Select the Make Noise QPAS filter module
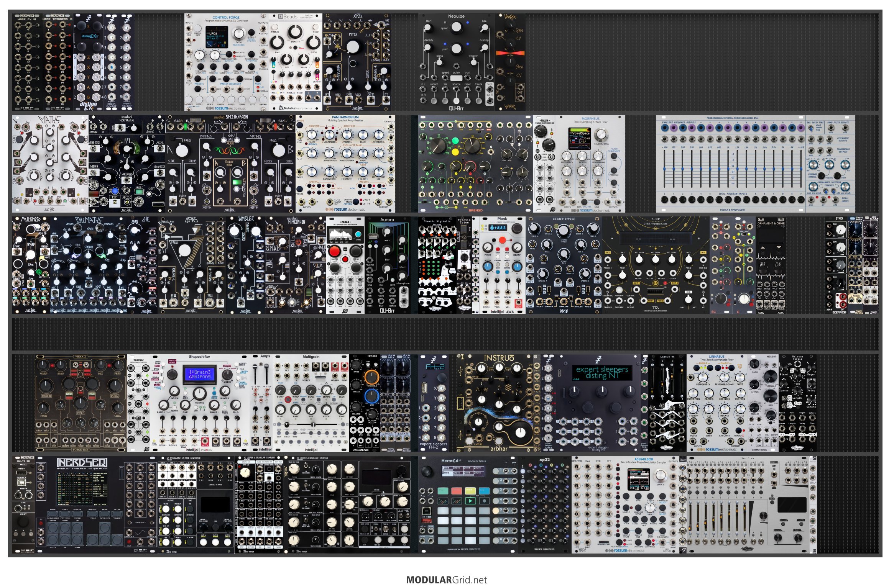Screen dimensions: 894x588 (x=192, y=265)
